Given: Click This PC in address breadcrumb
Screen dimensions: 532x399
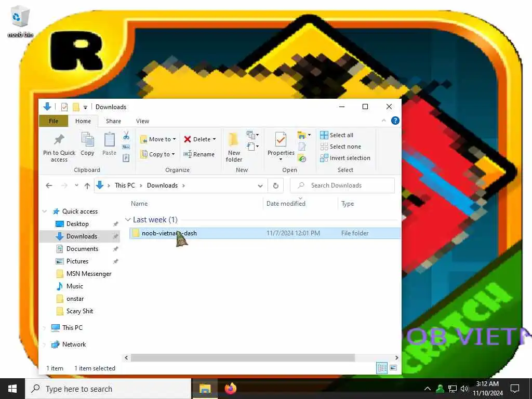Looking at the screenshot, I should (x=125, y=185).
